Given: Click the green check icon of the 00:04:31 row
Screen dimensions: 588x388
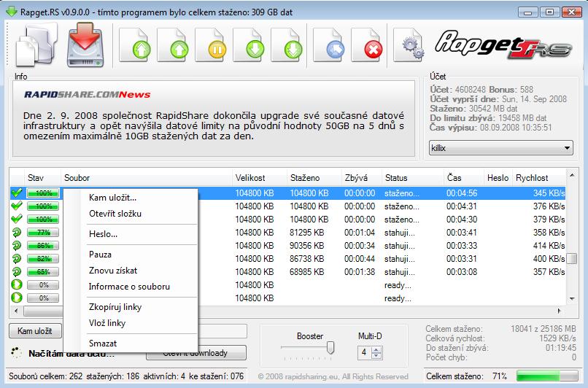Looking at the screenshot, I should [x=17, y=206].
